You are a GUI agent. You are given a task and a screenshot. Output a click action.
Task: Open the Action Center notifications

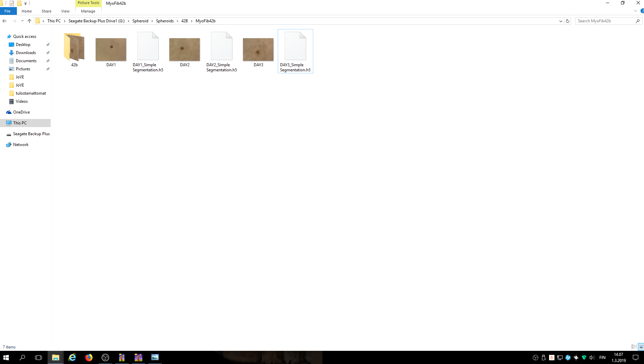click(636, 358)
